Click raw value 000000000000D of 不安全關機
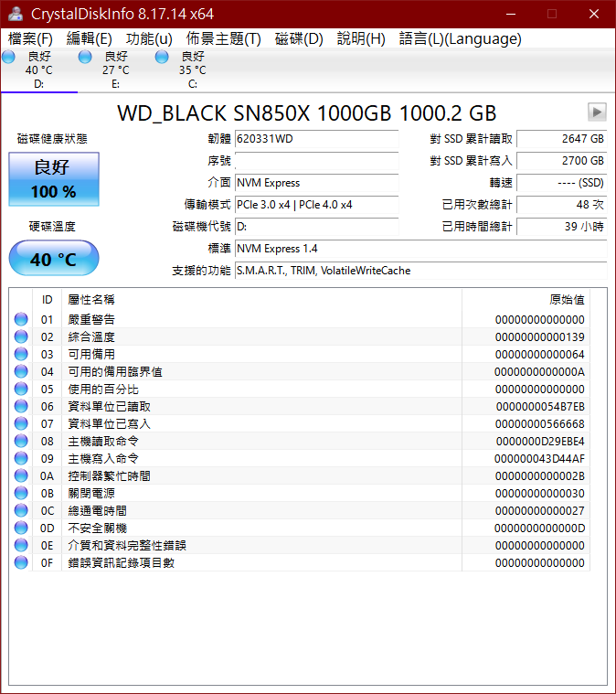Viewport: 616px width, 694px height. coord(540,528)
